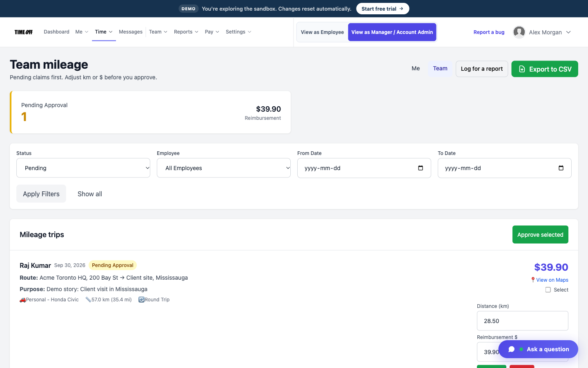Click Approve selected
This screenshot has width=588, height=368.
click(540, 235)
